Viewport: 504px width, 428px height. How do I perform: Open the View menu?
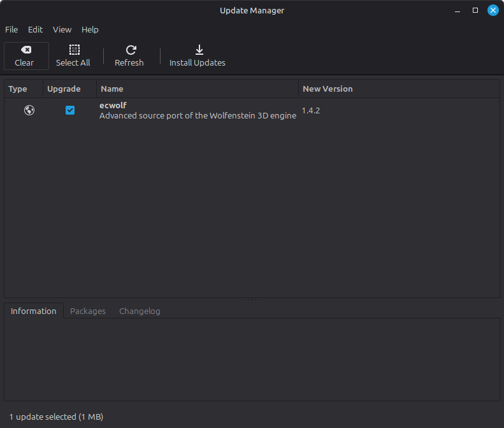[x=62, y=29]
